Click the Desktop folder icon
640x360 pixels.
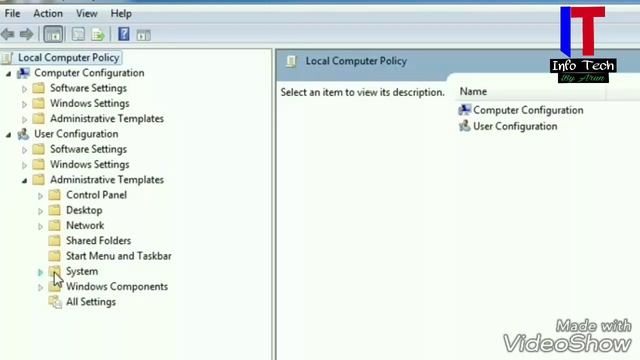pyautogui.click(x=54, y=210)
